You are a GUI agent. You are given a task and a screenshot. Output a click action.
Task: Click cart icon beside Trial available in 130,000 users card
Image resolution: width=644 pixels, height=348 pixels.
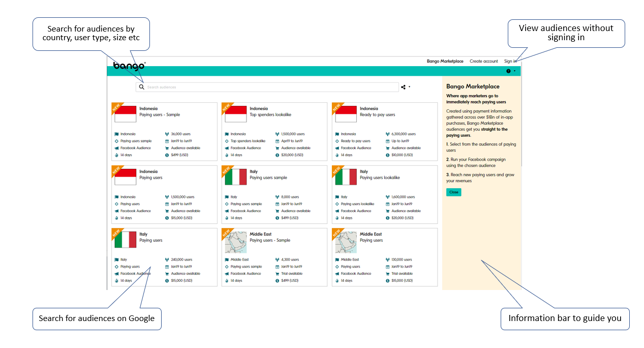(387, 273)
